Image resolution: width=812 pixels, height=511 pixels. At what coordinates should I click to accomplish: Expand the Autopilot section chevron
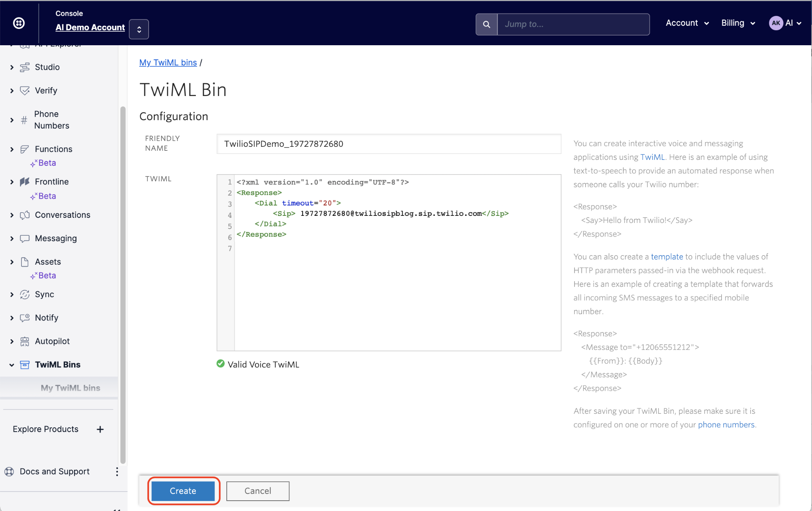12,342
